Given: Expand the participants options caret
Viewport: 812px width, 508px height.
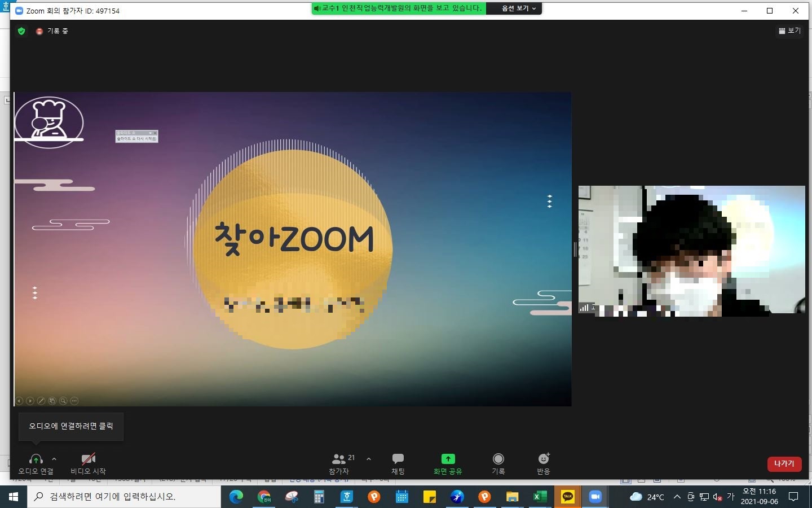Looking at the screenshot, I should click(369, 459).
